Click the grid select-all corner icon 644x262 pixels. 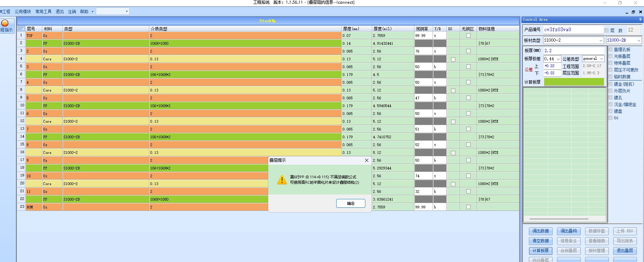click(21, 29)
